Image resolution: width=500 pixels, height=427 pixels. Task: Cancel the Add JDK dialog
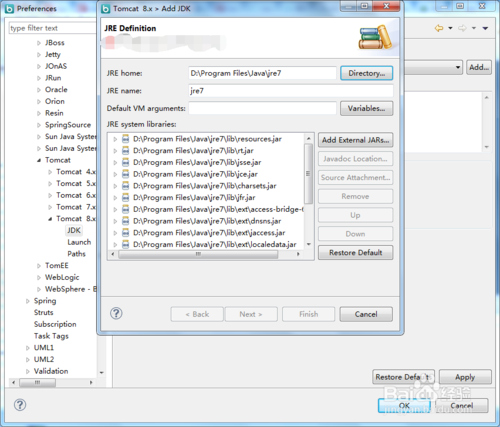(x=366, y=314)
